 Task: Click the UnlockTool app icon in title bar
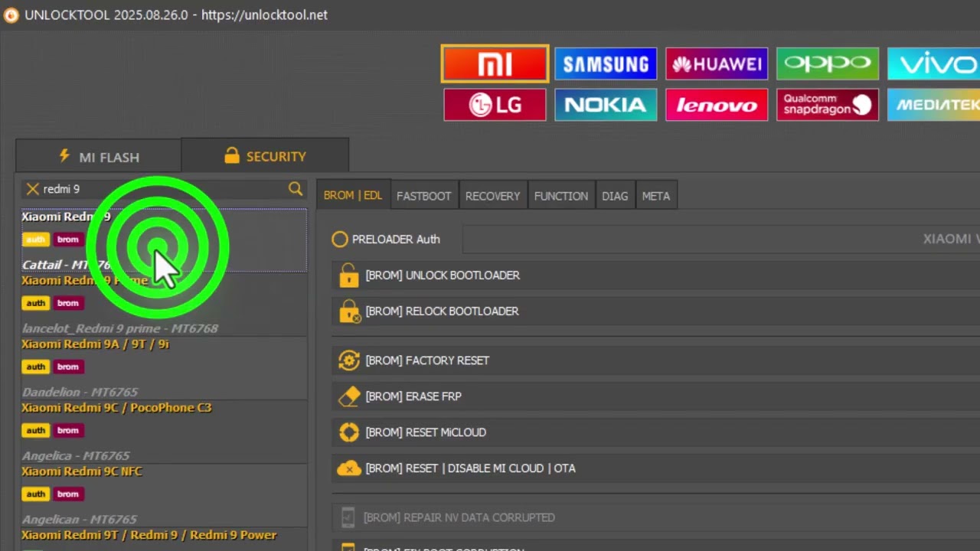(x=11, y=15)
